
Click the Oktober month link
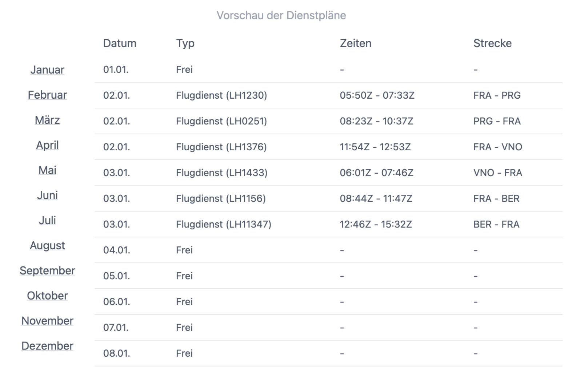[x=47, y=296]
